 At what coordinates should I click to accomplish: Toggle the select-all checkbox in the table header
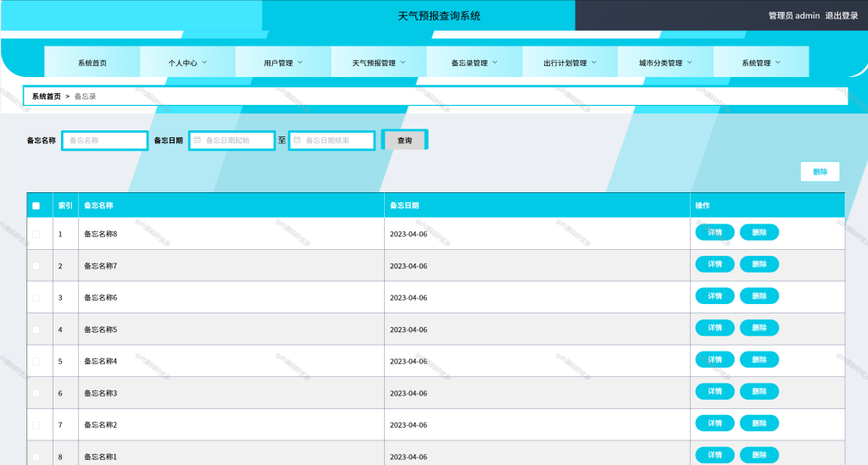[36, 206]
